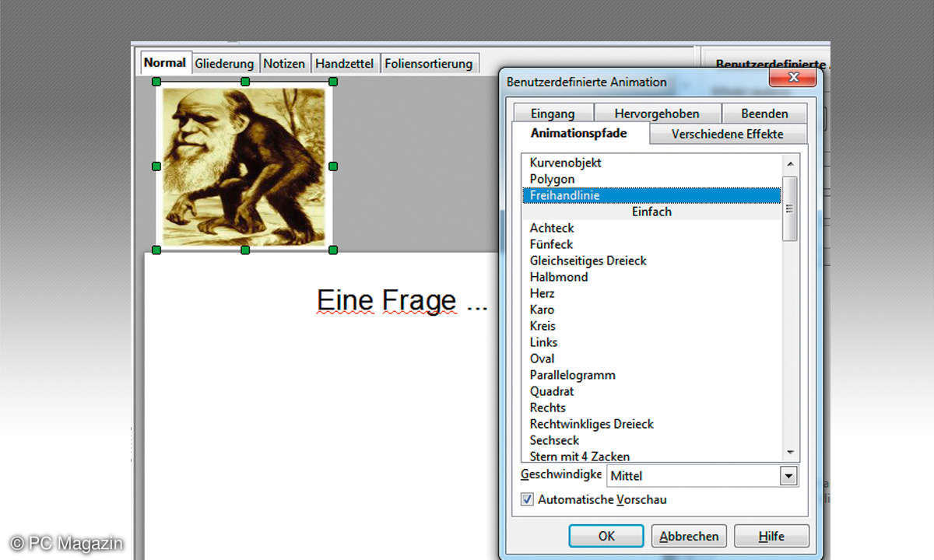Select the Karo path
The image size is (934, 560).
pyautogui.click(x=651, y=310)
